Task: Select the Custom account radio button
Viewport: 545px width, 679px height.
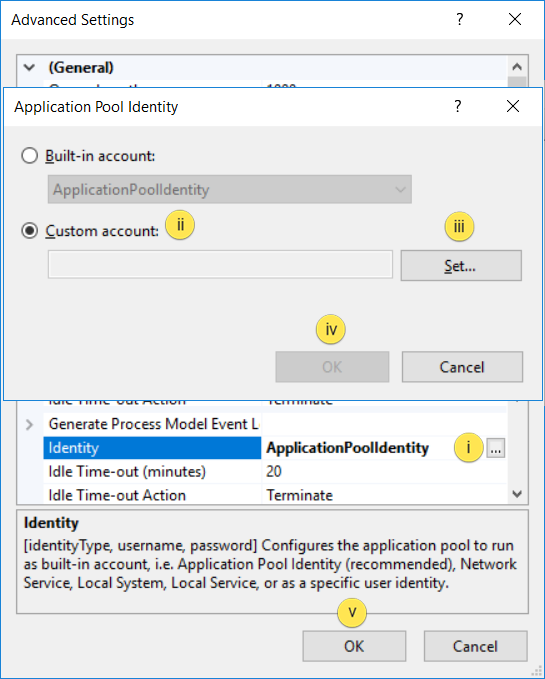Action: (29, 231)
